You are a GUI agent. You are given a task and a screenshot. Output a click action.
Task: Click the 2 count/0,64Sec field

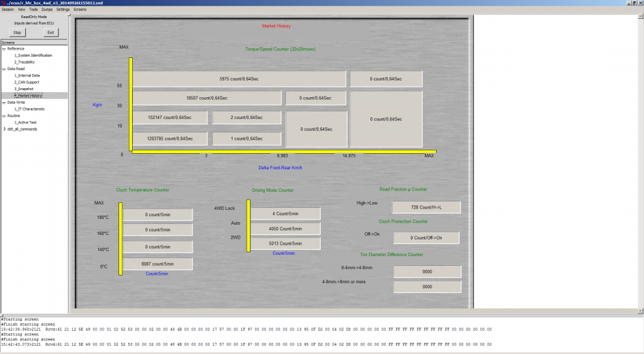tap(247, 117)
